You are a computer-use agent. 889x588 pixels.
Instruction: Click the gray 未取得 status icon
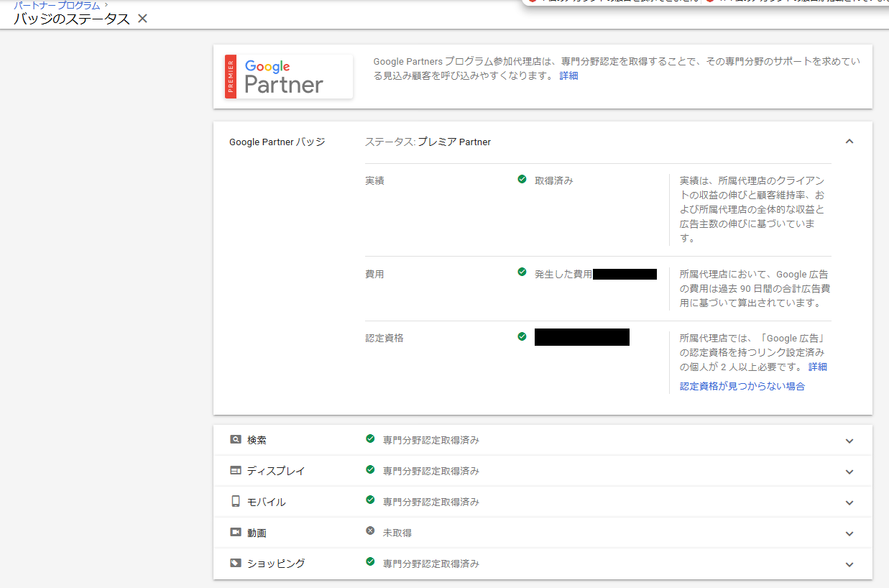pyautogui.click(x=370, y=530)
